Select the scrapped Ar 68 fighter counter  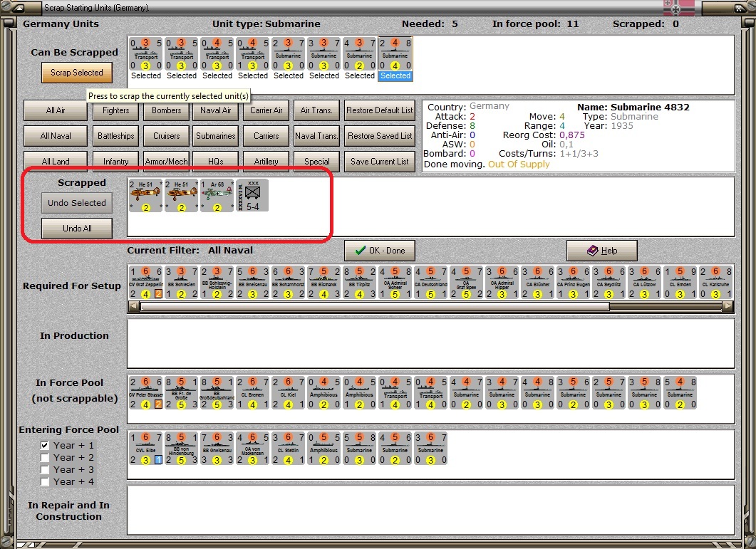(x=217, y=196)
